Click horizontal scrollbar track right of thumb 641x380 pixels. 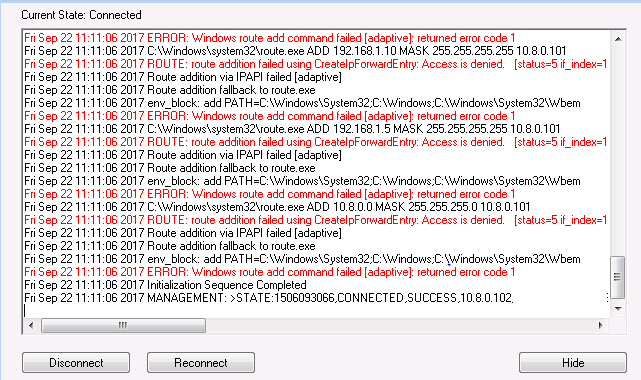point(399,326)
